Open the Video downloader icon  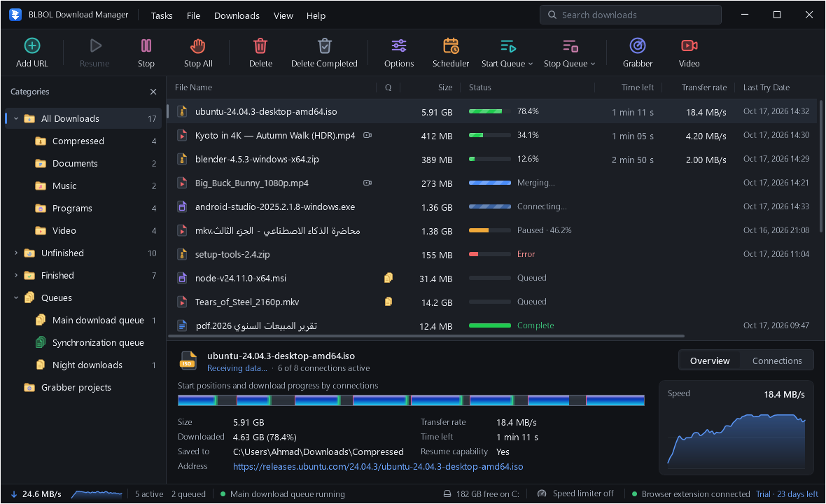pyautogui.click(x=689, y=45)
